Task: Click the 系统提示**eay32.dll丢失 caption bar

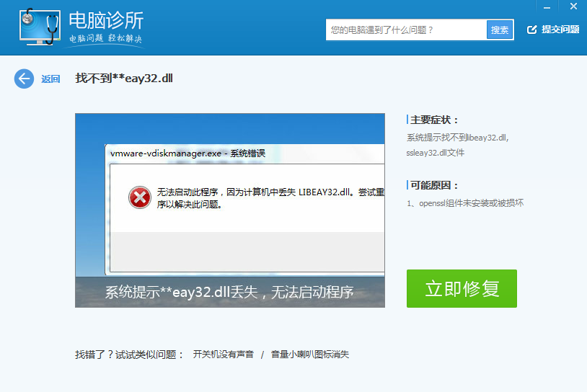Action: point(230,292)
